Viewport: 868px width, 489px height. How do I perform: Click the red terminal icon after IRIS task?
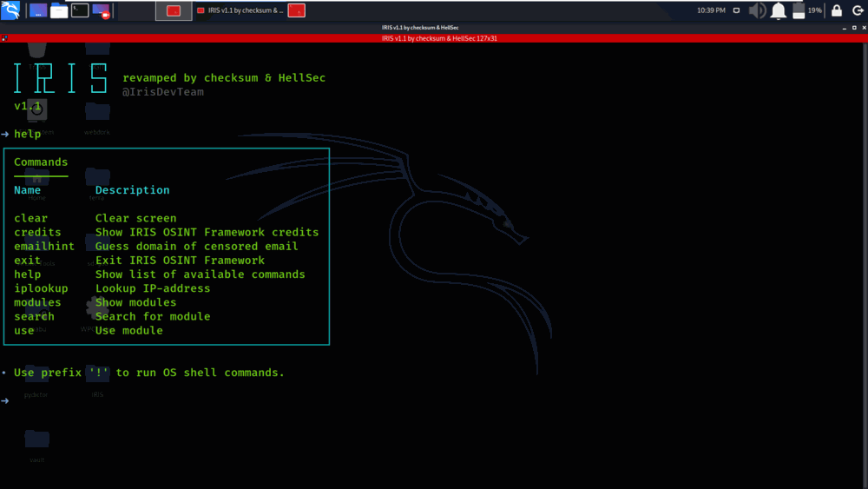[297, 10]
